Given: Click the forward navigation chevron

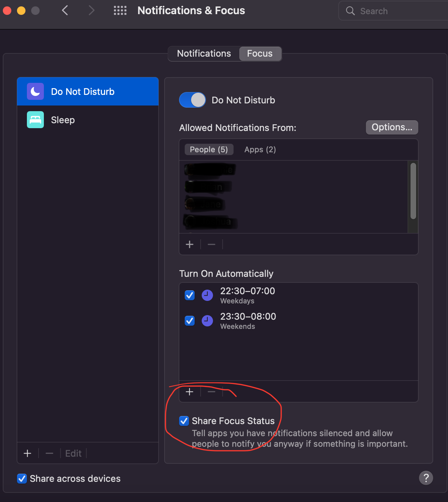Looking at the screenshot, I should pyautogui.click(x=91, y=11).
